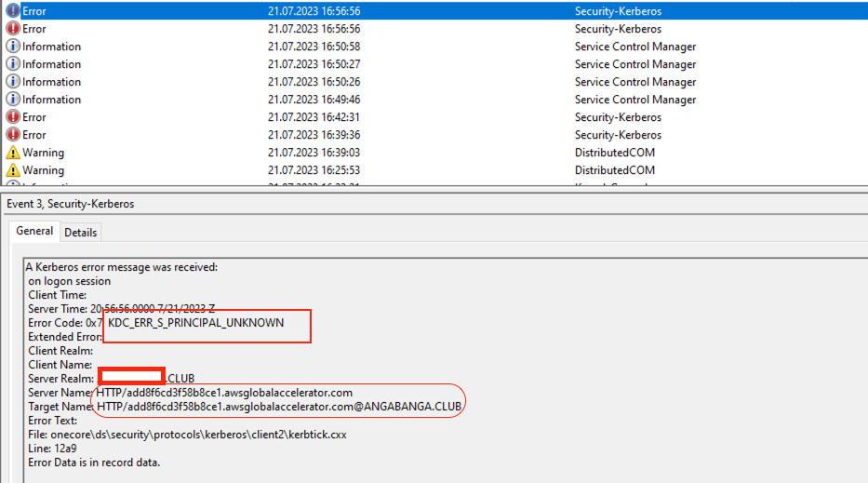868x483 pixels.
Task: Click the red error icon of the 16:42:31 event
Action: [13, 117]
